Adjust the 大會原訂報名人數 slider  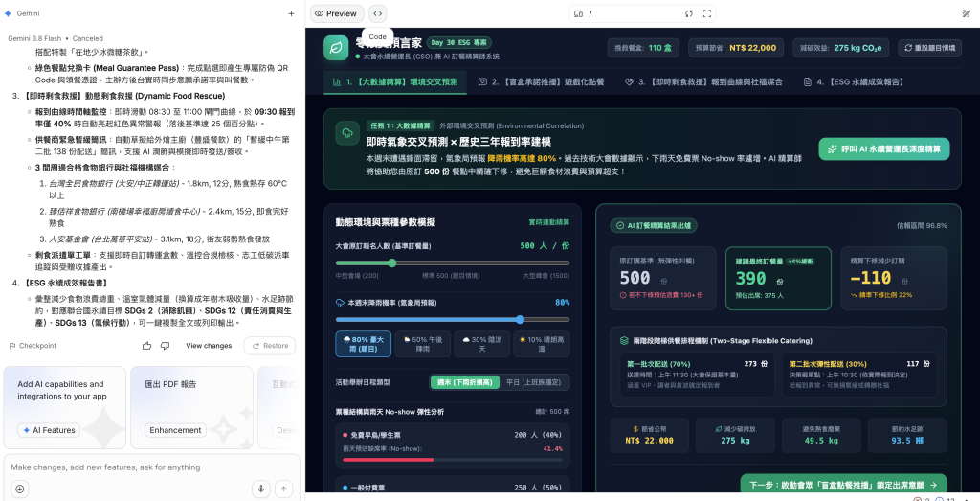click(453, 262)
